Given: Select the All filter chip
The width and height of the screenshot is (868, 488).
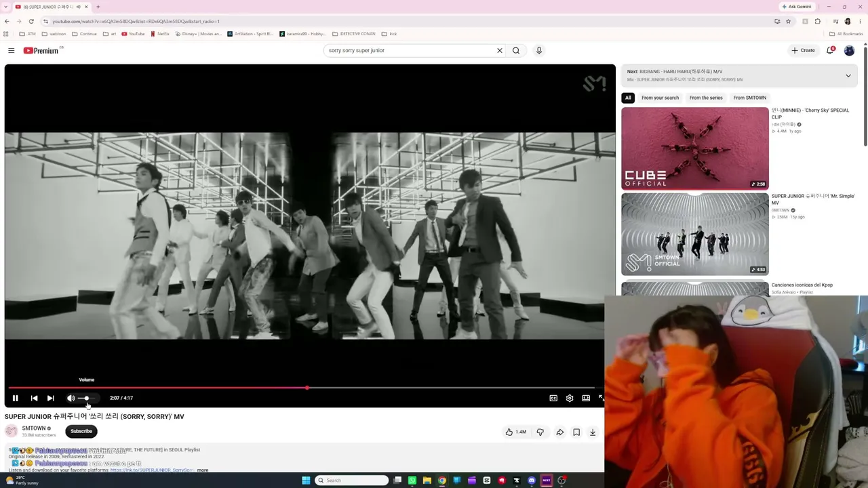Looking at the screenshot, I should click(x=628, y=98).
